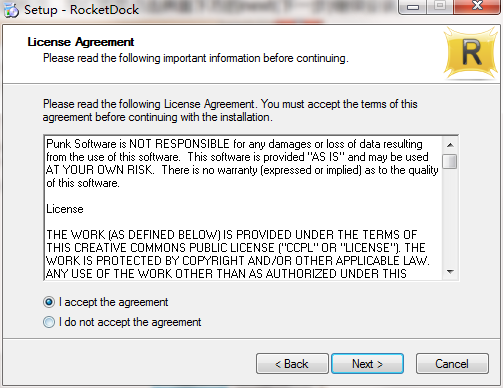Cancel the RocketDock setup
Image resolution: width=503 pixels, height=388 pixels.
click(452, 364)
